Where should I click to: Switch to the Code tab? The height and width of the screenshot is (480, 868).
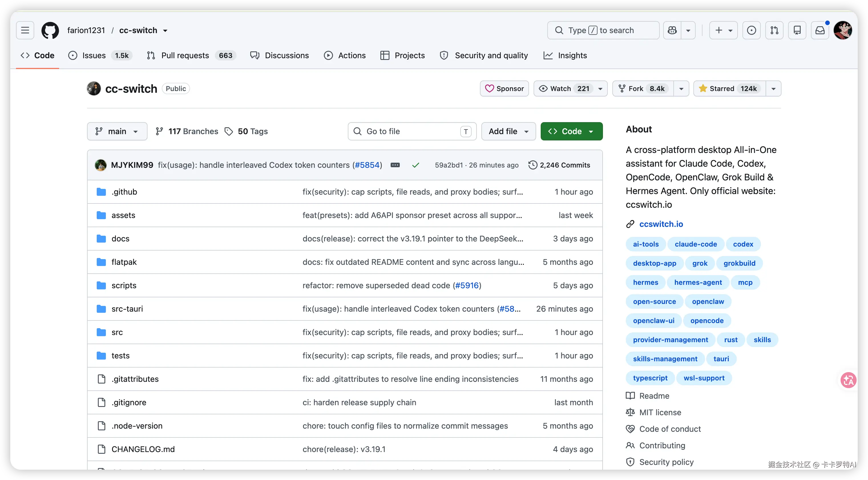tap(37, 55)
